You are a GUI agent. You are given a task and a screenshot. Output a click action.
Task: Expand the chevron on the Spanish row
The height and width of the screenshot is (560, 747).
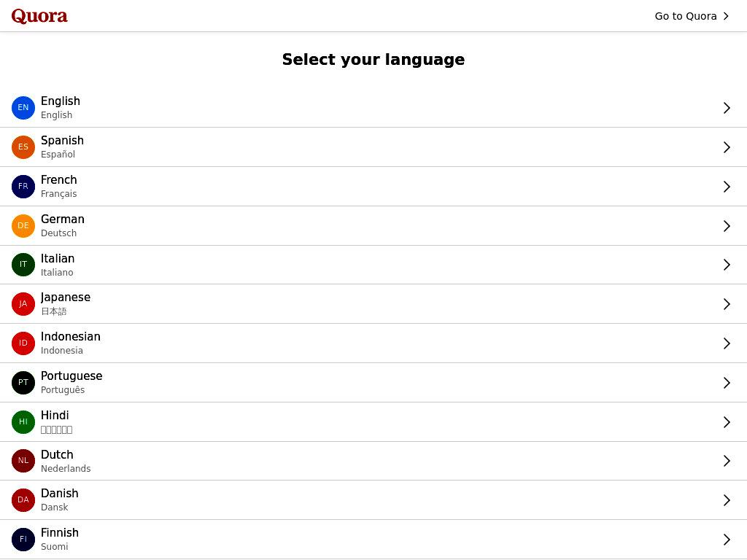click(727, 147)
